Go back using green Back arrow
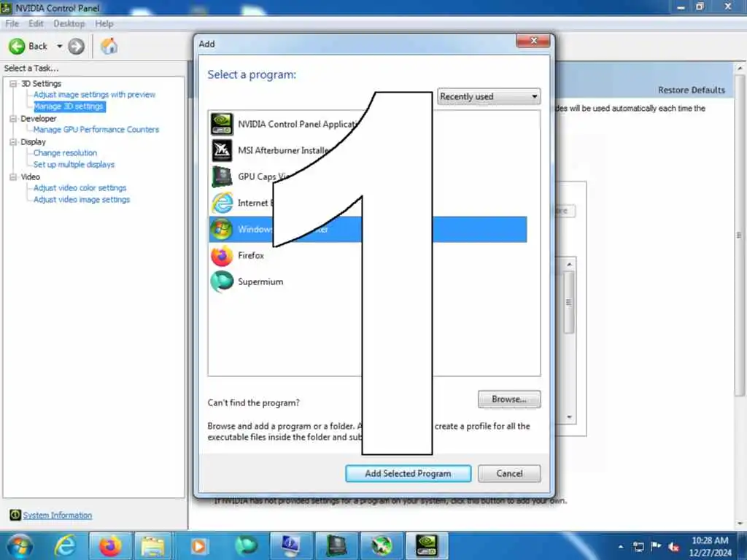747x560 pixels. click(17, 46)
